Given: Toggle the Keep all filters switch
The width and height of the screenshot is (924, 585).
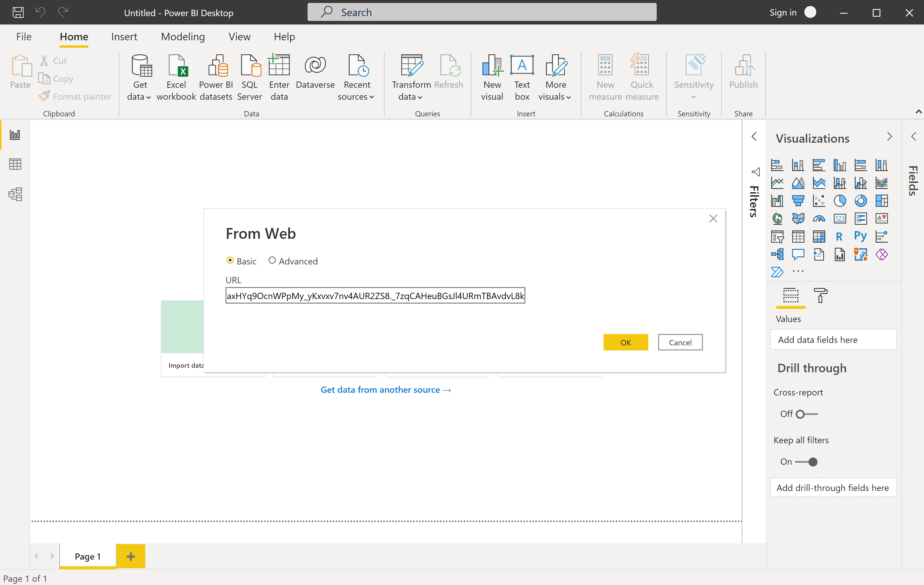Looking at the screenshot, I should (806, 462).
